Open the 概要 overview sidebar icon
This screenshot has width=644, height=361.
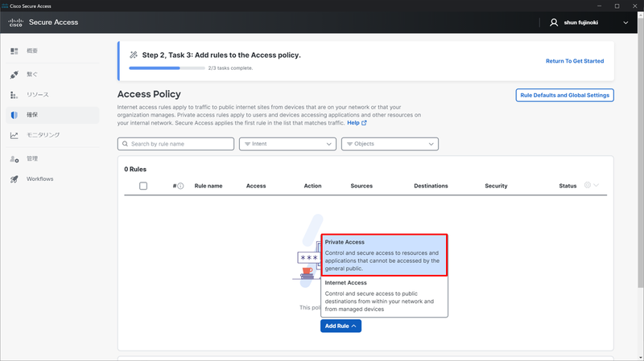[x=14, y=51]
